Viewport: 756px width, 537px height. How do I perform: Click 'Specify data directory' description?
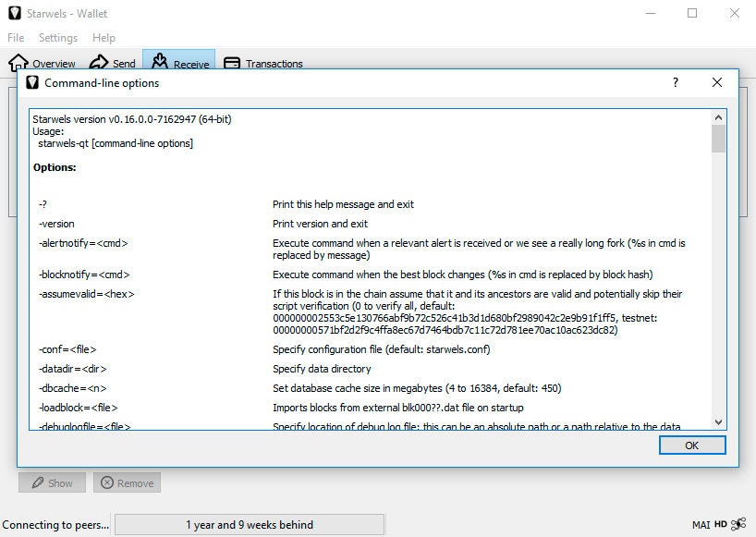[x=322, y=369]
